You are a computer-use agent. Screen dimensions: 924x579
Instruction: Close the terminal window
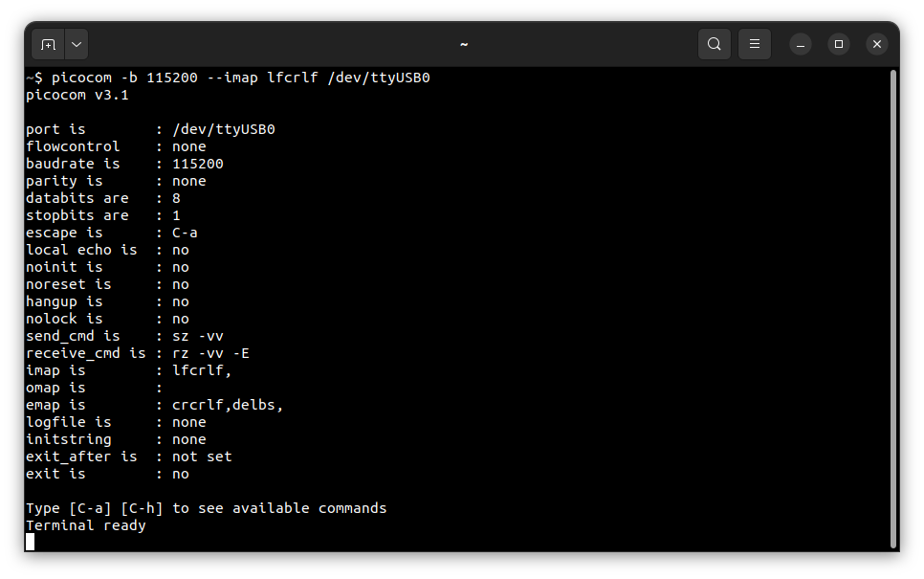coord(877,44)
